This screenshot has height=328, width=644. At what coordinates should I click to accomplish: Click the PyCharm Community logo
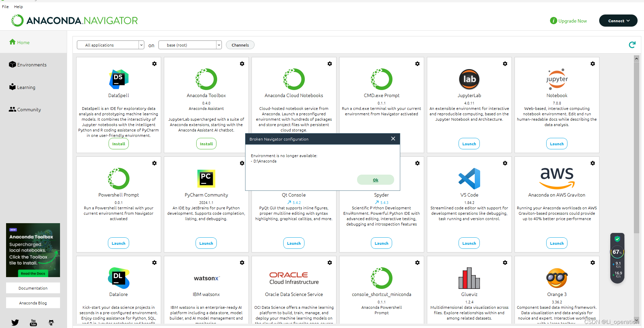pyautogui.click(x=206, y=178)
